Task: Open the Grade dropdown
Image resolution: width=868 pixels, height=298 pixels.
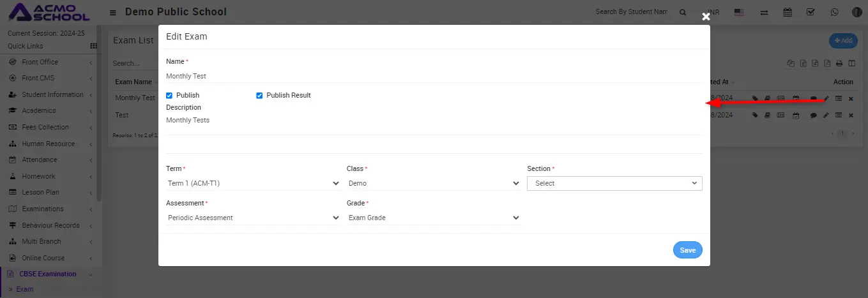Action: [434, 218]
